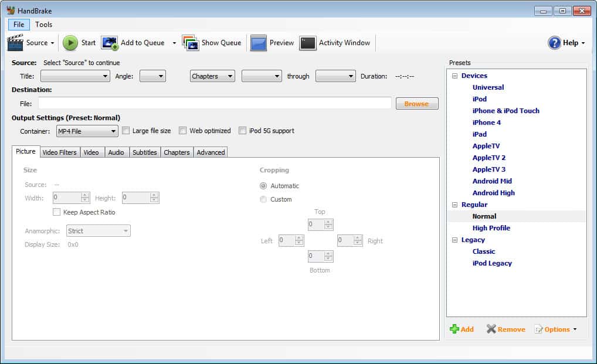Open the Angle dropdown
The image size is (597, 364).
(152, 76)
